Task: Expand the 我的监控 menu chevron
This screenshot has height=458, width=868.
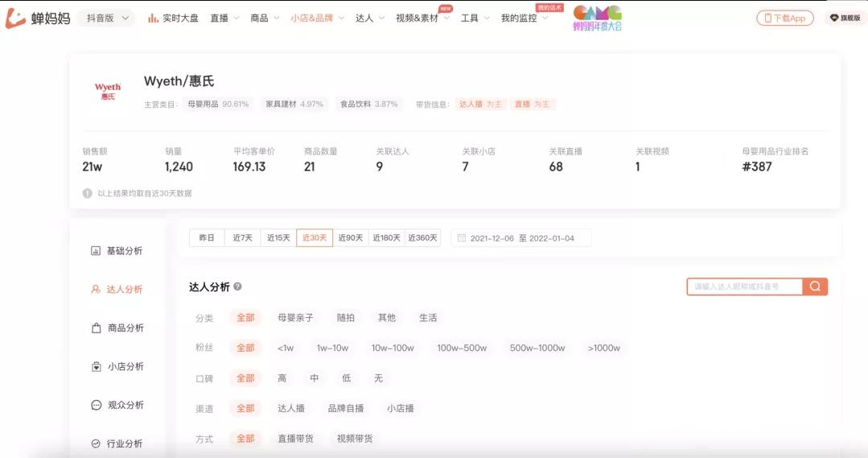Action: [545, 19]
